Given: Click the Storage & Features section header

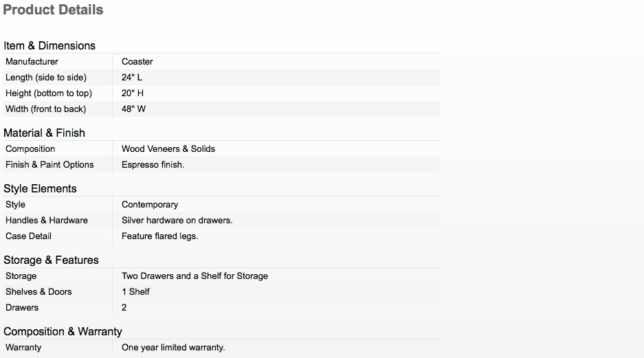Looking at the screenshot, I should point(51,260).
